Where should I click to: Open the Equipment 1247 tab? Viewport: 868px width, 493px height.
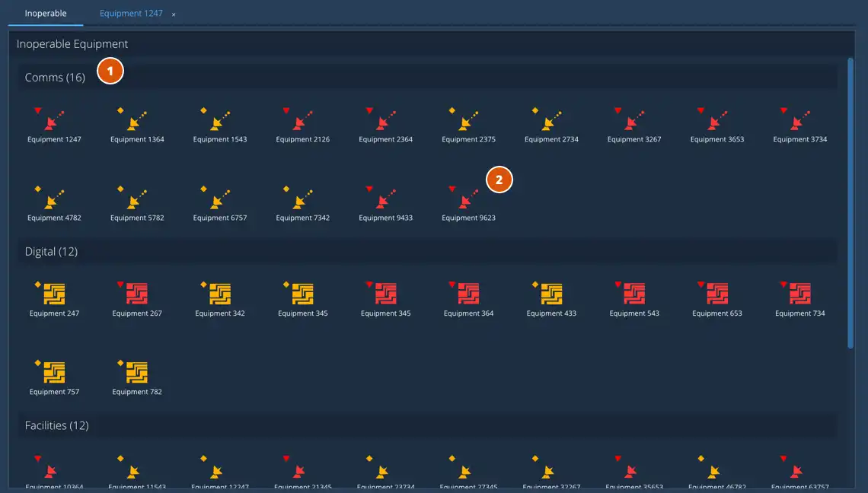tap(131, 13)
